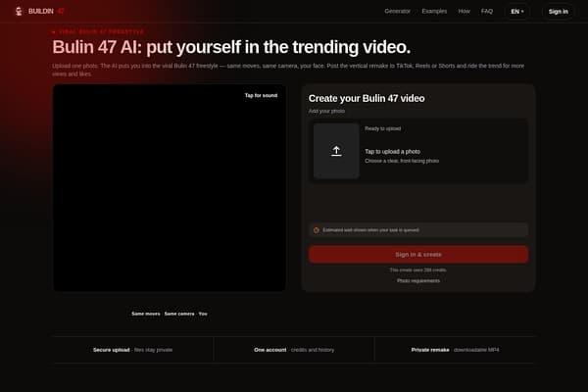Go to the How section
The image size is (588, 392).
464,11
